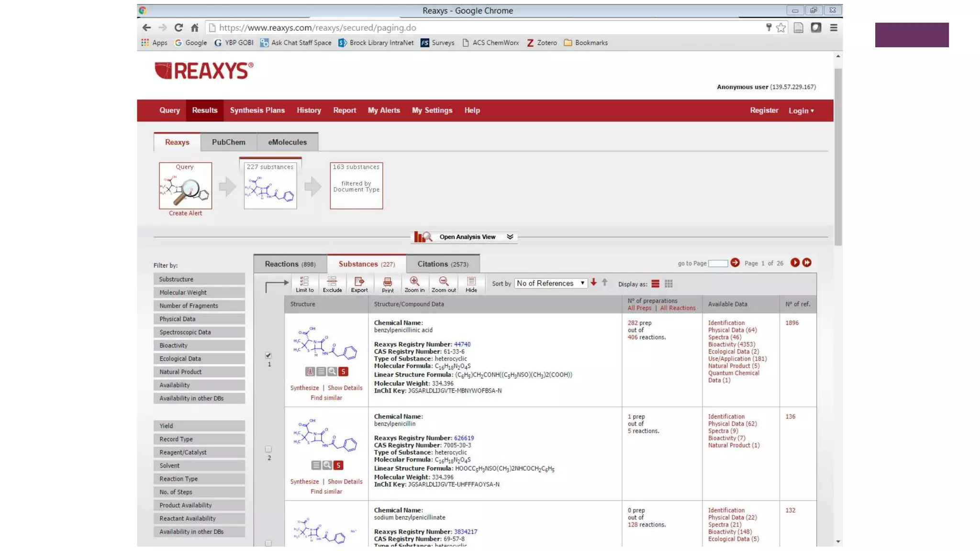
Task: Click the Exclude toolbar icon
Action: [x=332, y=284]
